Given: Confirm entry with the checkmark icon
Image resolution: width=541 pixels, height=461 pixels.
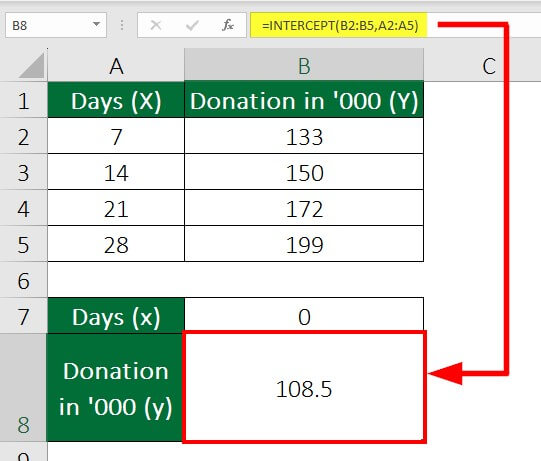Looking at the screenshot, I should coord(192,25).
